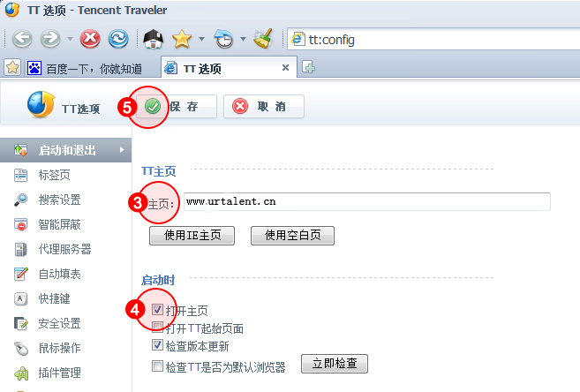Click the 保存 save button
The width and height of the screenshot is (580, 392).
[177, 107]
